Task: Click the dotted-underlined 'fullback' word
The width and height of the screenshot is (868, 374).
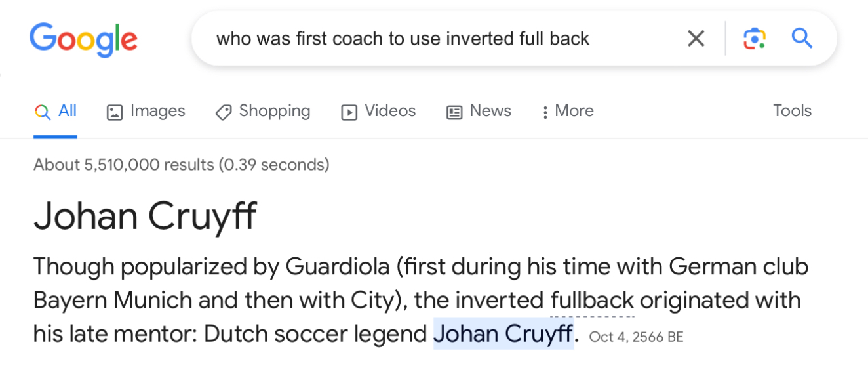Action: [592, 301]
